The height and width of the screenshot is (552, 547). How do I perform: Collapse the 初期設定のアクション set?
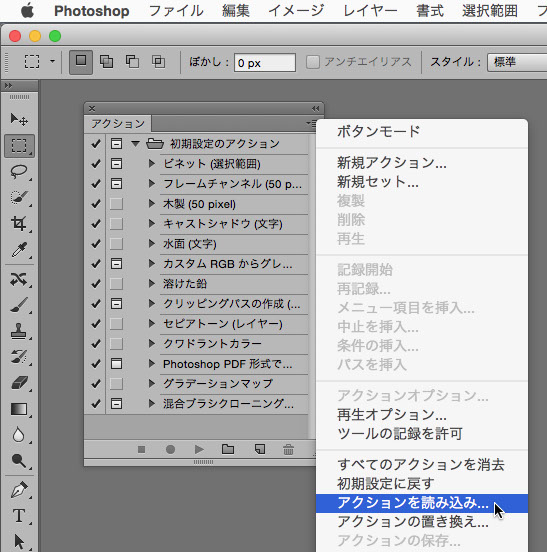(136, 143)
